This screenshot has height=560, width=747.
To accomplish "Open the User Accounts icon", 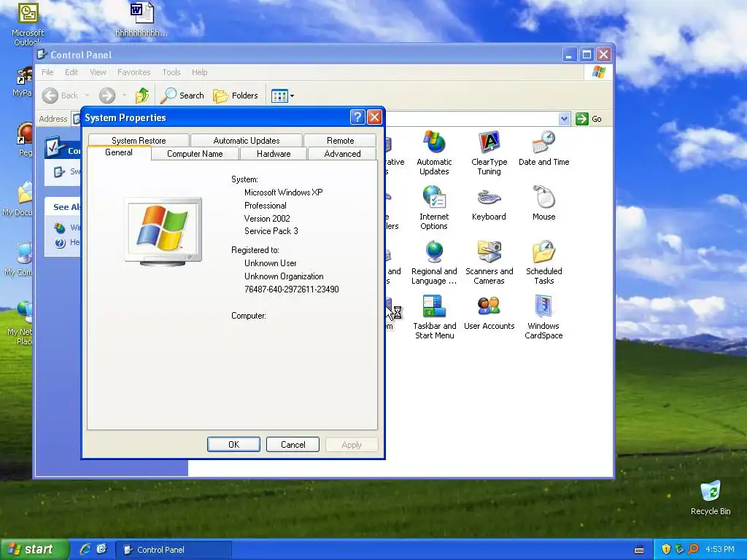I will click(x=489, y=312).
